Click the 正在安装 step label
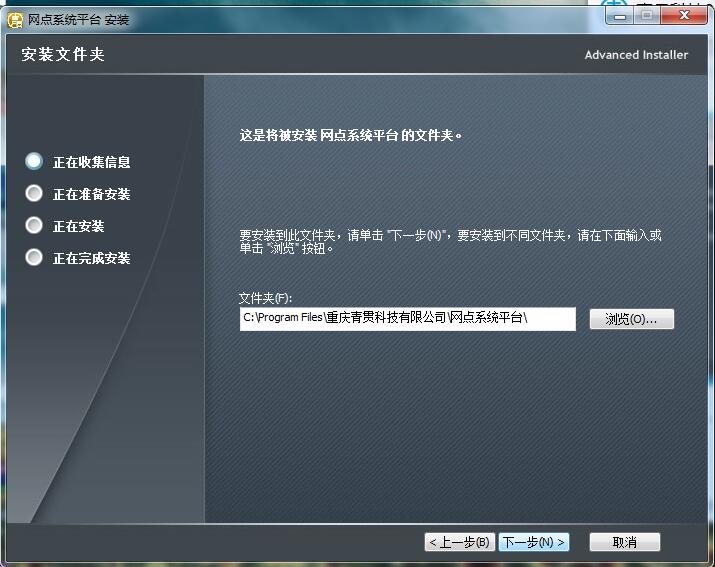Image resolution: width=715 pixels, height=567 pixels. [78, 226]
